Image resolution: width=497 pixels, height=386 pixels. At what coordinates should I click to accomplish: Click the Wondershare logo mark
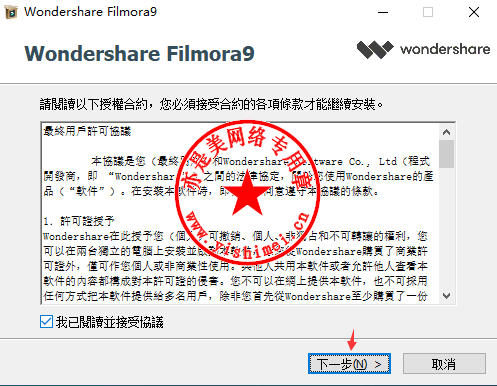pyautogui.click(x=375, y=50)
